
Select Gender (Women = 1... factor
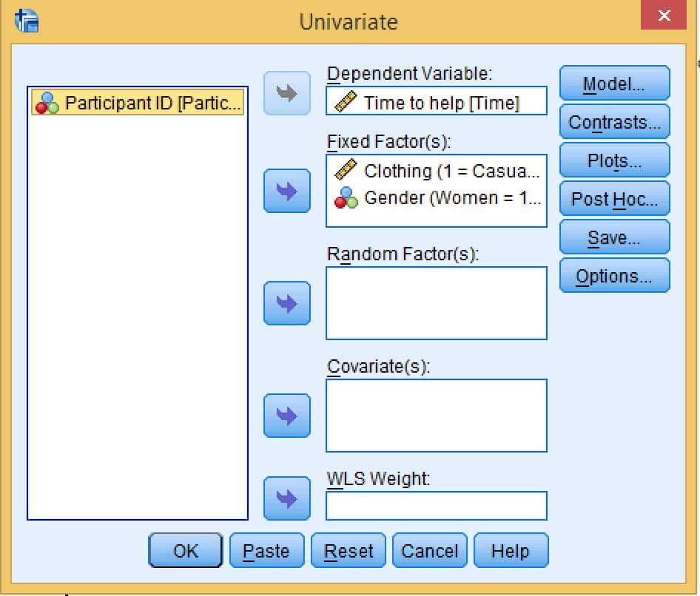(x=436, y=197)
